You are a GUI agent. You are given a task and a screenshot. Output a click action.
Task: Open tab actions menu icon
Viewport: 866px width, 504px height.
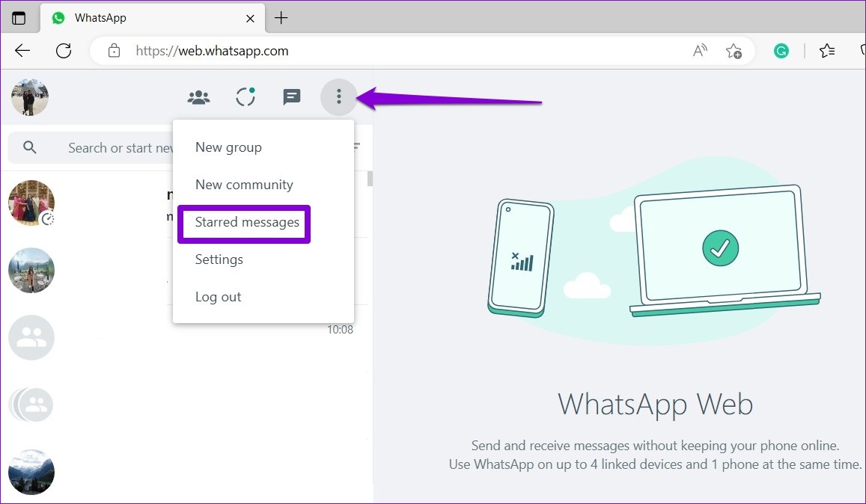pyautogui.click(x=19, y=18)
